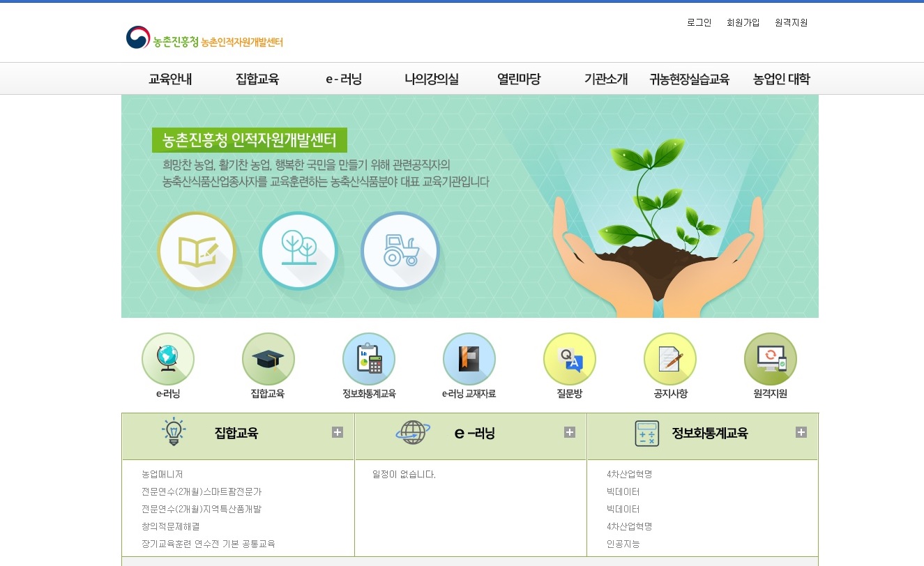Click the 로그인 link
Image resolution: width=924 pixels, height=566 pixels.
click(699, 22)
